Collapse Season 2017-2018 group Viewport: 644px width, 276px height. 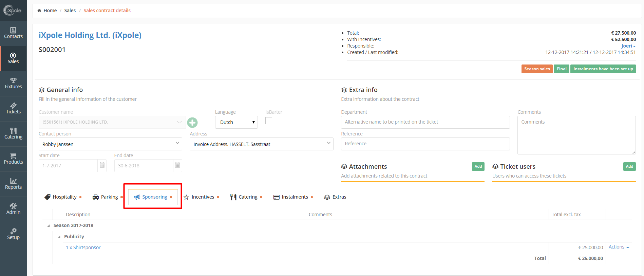point(49,226)
